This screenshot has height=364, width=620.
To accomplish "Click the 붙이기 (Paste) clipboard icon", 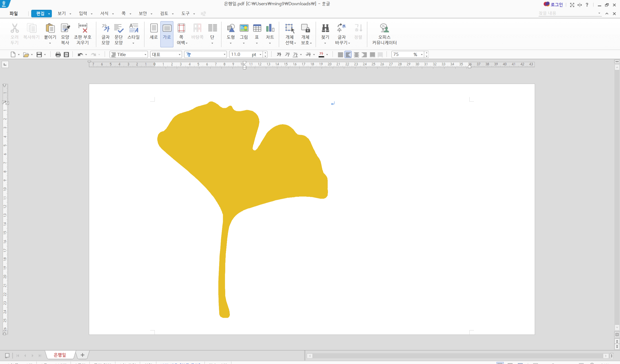I will tap(50, 29).
